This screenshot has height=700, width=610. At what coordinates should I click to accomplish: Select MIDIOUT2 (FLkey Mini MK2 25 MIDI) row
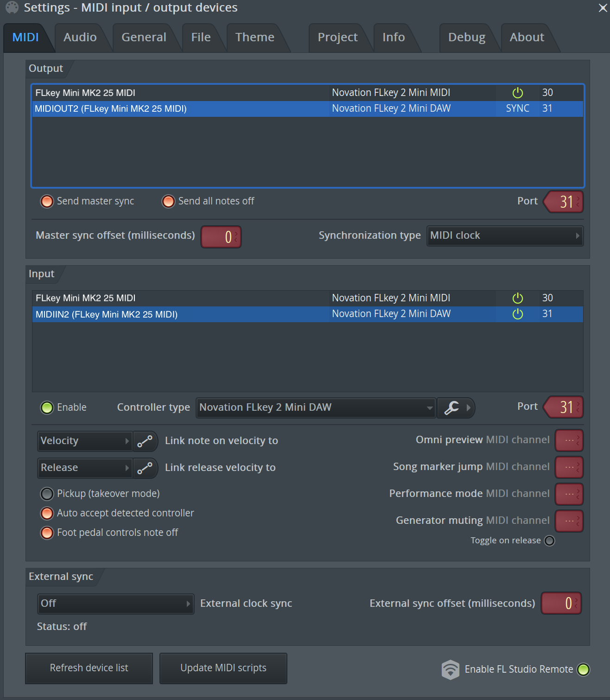coord(308,108)
